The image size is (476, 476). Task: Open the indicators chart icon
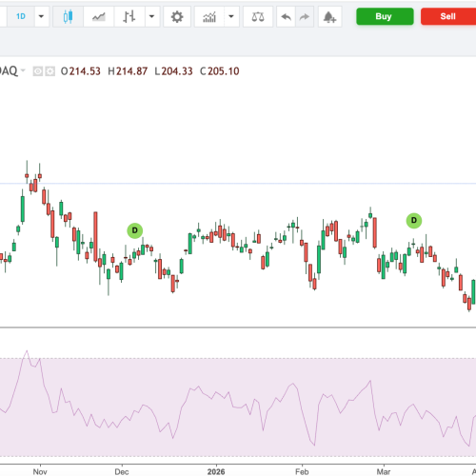[209, 16]
